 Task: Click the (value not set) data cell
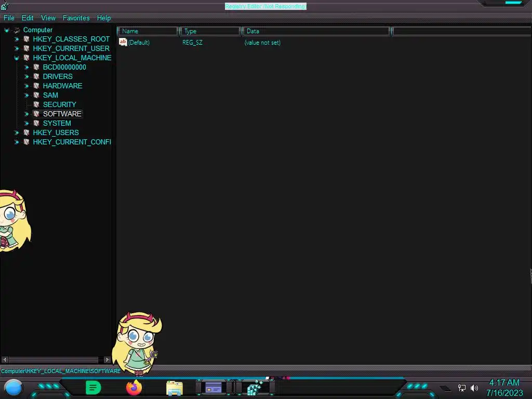click(x=262, y=43)
